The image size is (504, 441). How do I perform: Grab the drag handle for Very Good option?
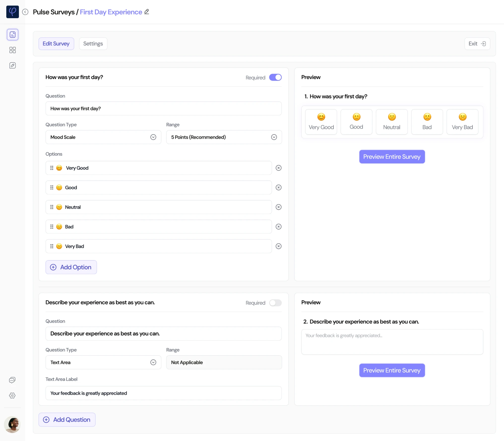tap(52, 168)
